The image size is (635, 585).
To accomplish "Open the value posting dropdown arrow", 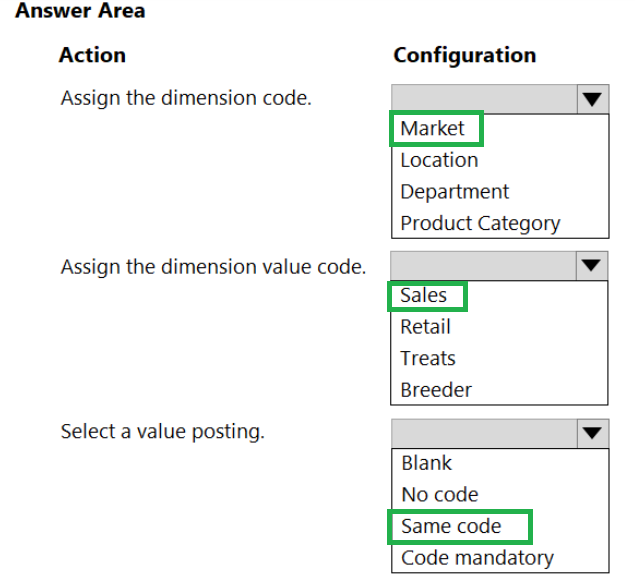I will pos(592,434).
